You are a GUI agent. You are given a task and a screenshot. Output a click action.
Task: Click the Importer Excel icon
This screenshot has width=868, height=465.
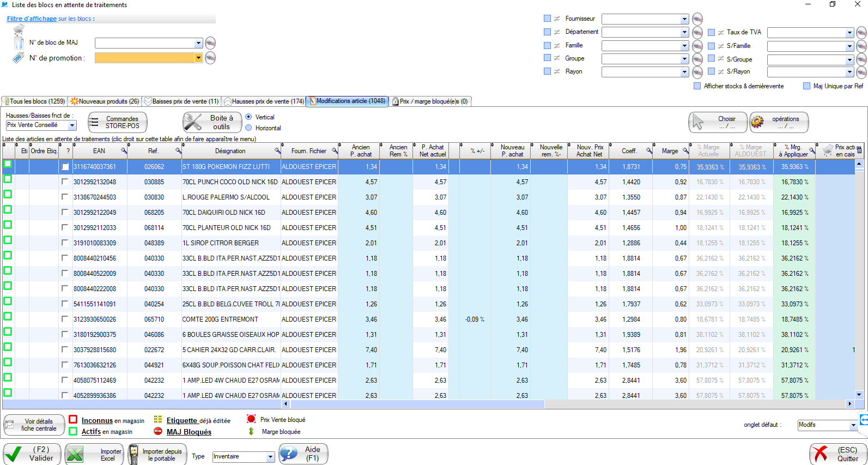pos(75,454)
